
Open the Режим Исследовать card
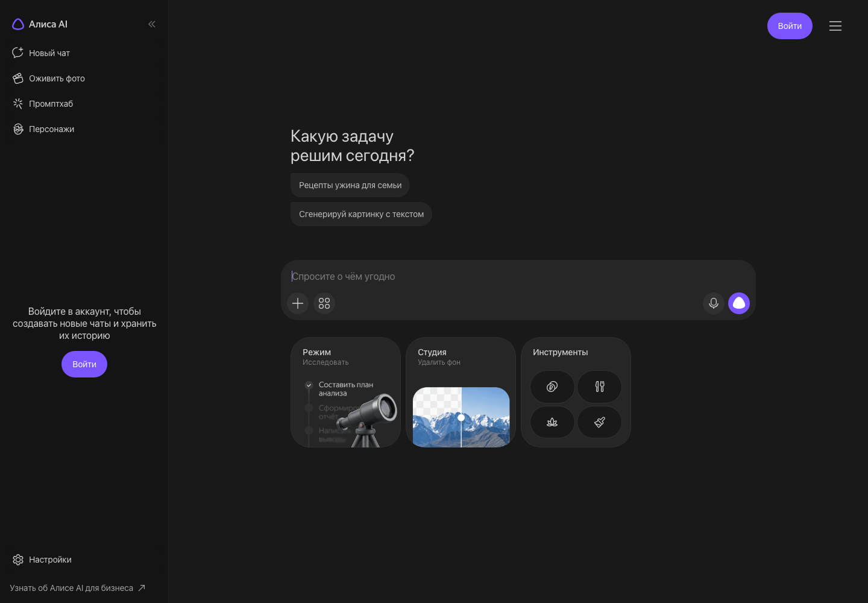click(345, 392)
